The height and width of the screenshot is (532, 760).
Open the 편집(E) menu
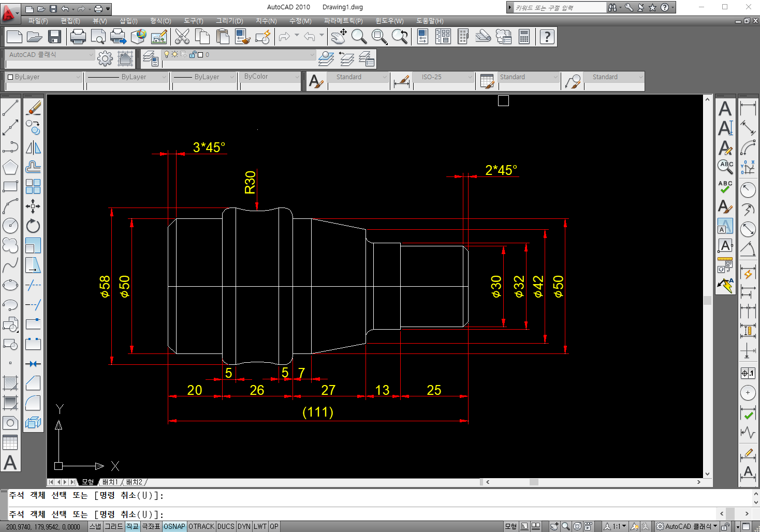tap(70, 21)
